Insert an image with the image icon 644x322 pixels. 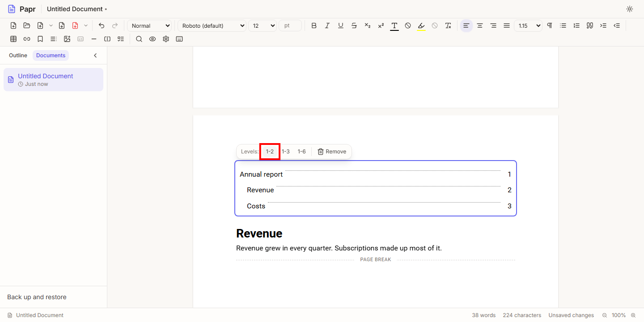point(67,39)
